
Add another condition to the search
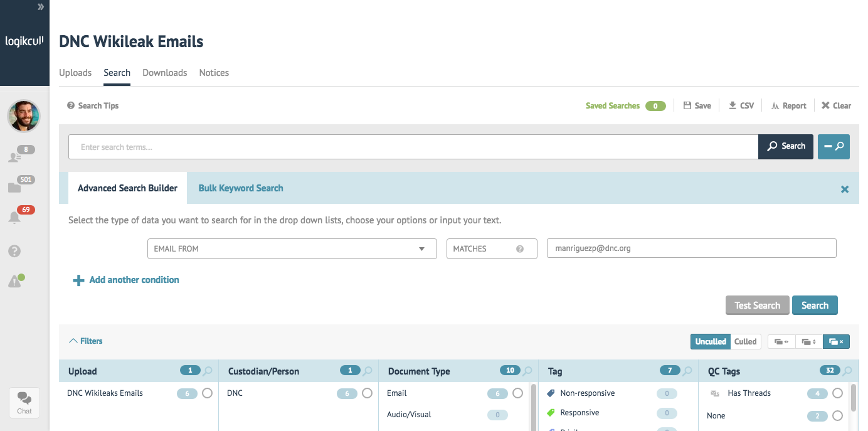(126, 280)
